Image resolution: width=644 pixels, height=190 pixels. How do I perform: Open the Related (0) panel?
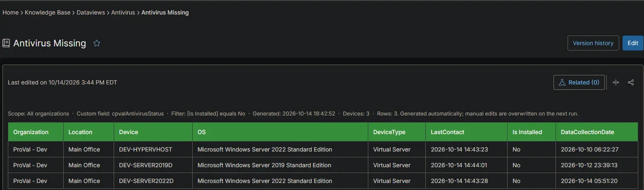click(x=579, y=82)
